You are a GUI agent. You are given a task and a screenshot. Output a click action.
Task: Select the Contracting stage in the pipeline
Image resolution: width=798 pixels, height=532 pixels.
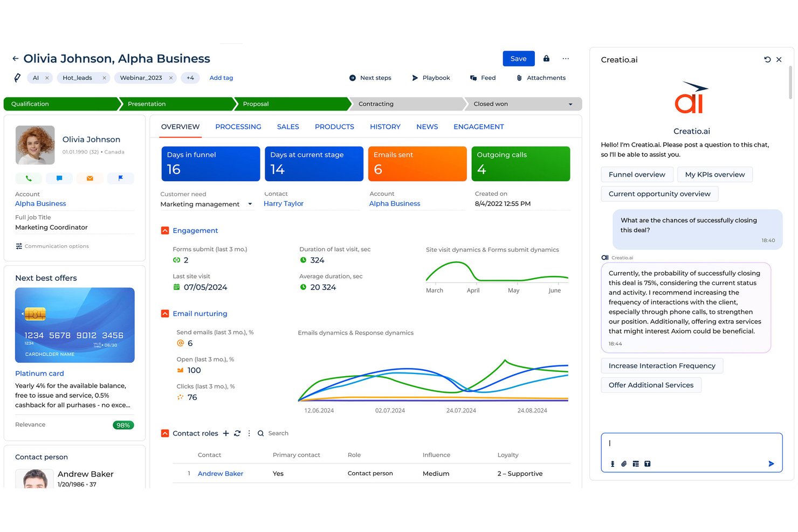[x=407, y=104]
